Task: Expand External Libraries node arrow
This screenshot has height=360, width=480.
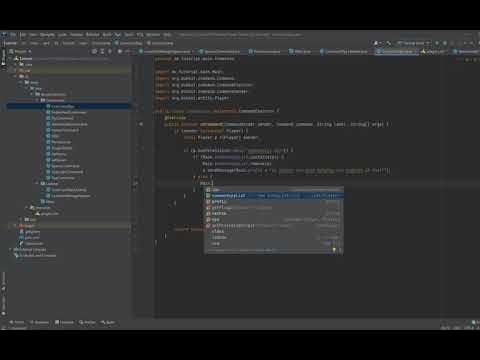Action: (10, 249)
